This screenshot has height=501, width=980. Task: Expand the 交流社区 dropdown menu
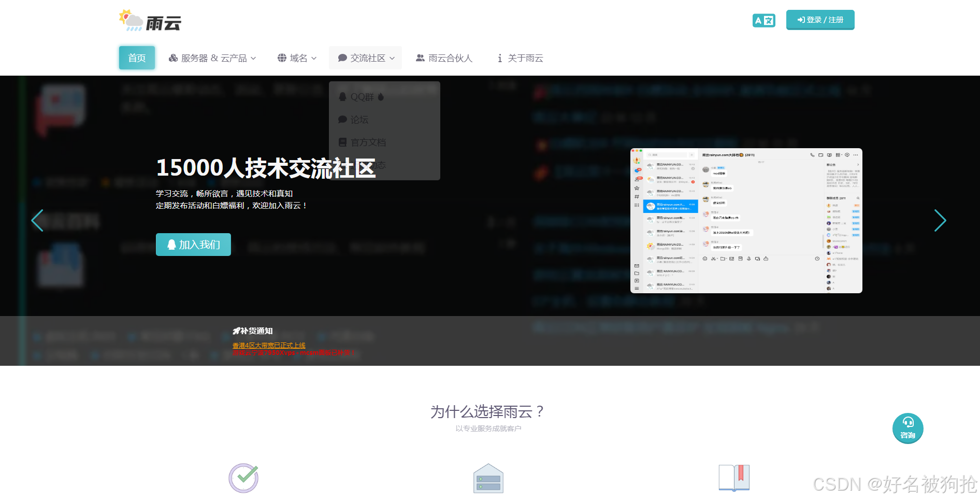tap(366, 58)
